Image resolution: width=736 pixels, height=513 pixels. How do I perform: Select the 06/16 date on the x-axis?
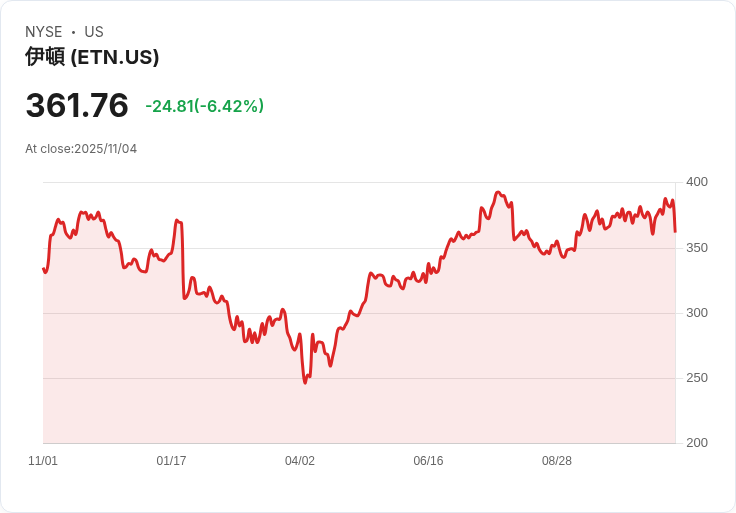[x=428, y=461]
